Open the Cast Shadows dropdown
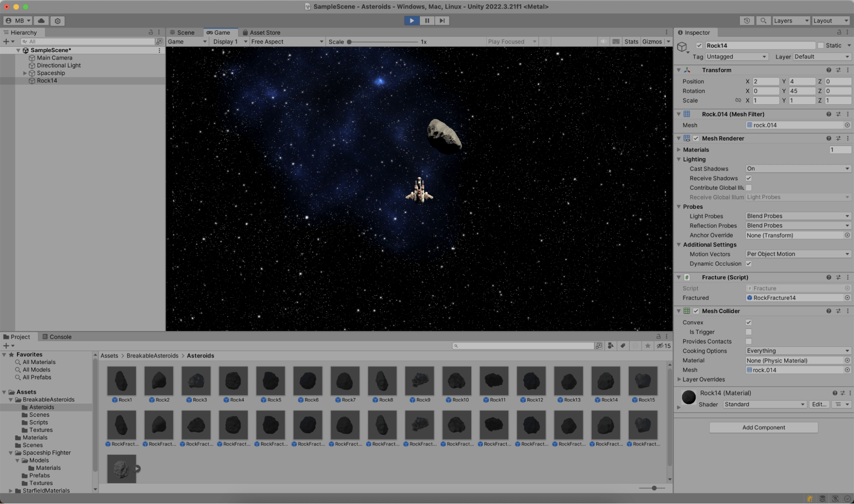The image size is (854, 504). click(797, 168)
